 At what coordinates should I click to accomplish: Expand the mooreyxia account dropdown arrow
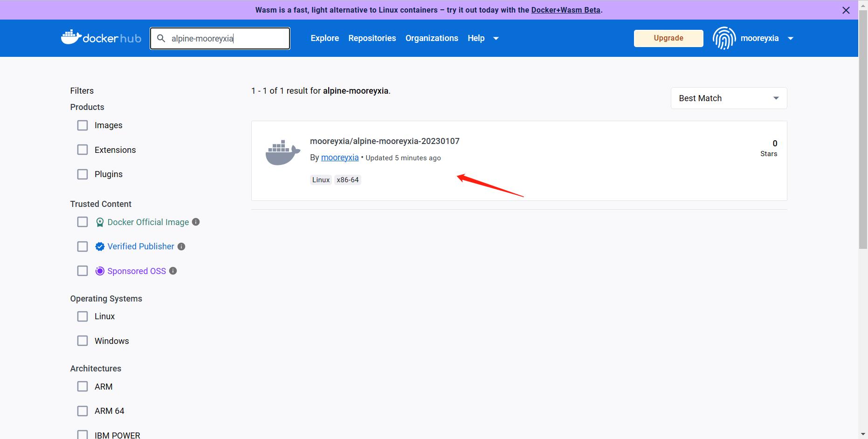tap(791, 38)
